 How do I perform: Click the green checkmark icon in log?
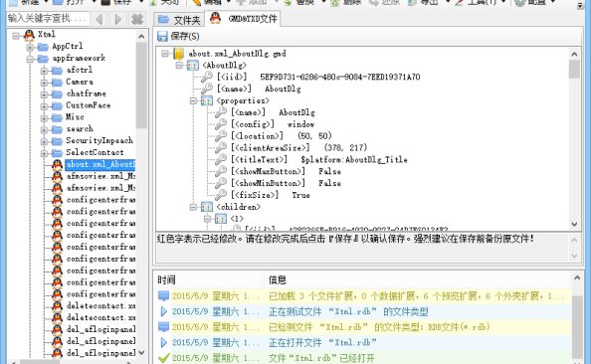click(163, 358)
